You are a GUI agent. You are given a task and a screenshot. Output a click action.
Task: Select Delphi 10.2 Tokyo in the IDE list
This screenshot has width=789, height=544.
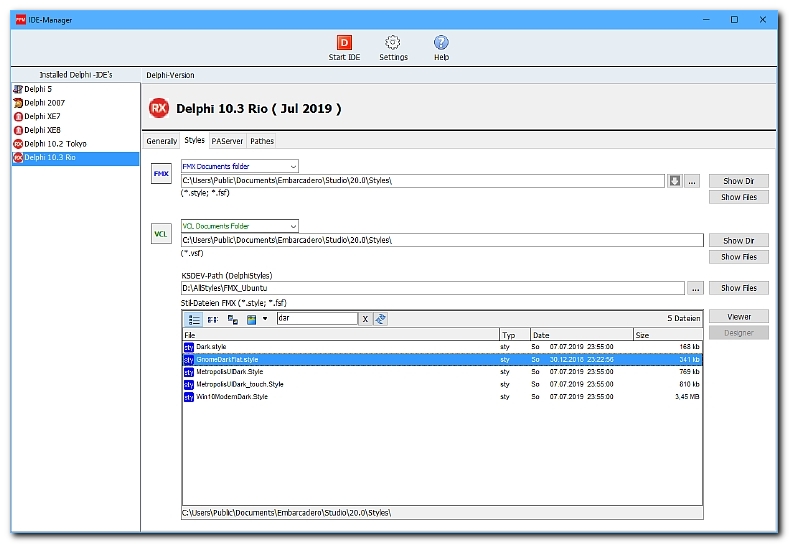pos(75,143)
